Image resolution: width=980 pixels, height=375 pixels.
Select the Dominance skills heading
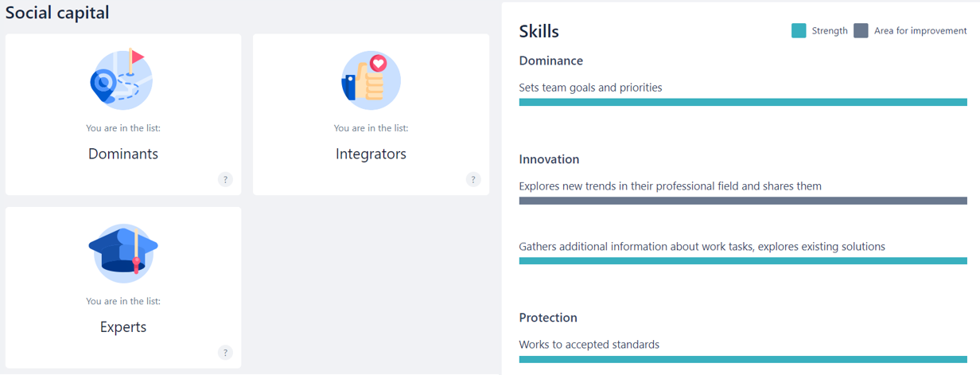coord(551,61)
